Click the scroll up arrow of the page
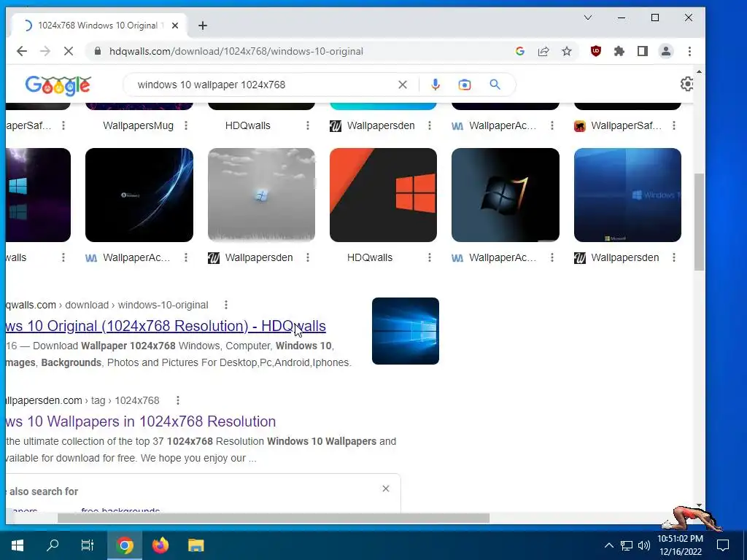 [699, 72]
